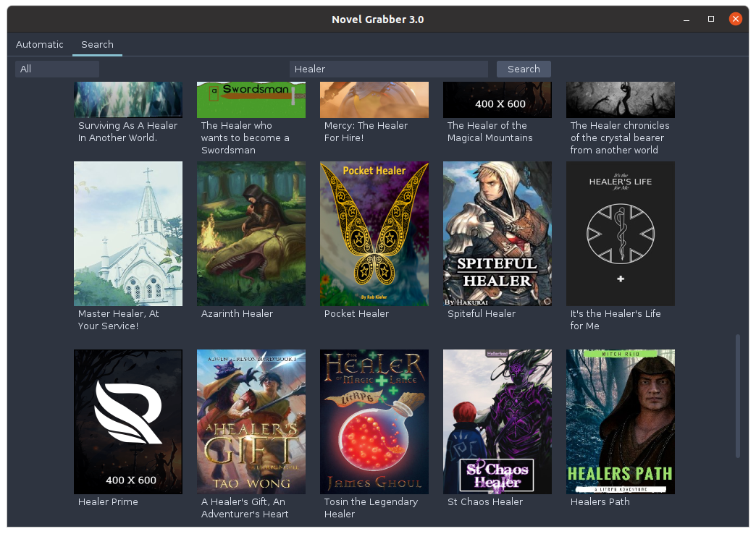The height and width of the screenshot is (534, 756).
Task: Click title 'Surviving As A Healer In Another World.'
Action: [127, 132]
